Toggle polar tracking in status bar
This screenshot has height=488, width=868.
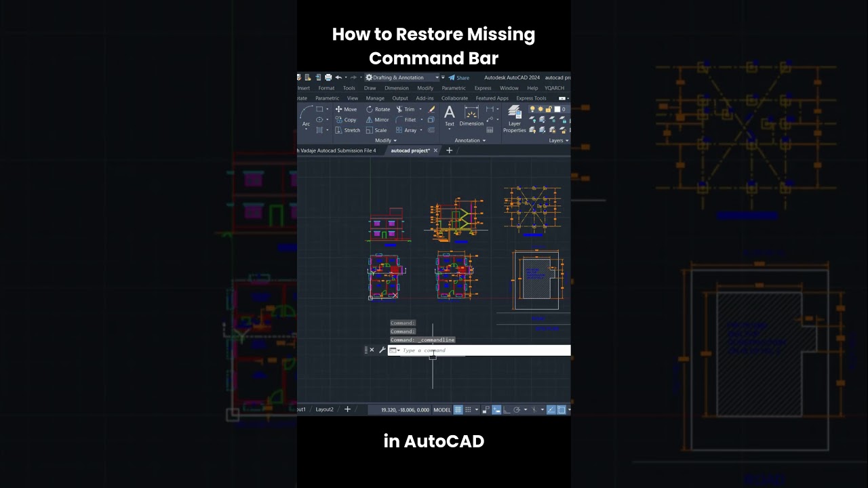click(x=517, y=409)
